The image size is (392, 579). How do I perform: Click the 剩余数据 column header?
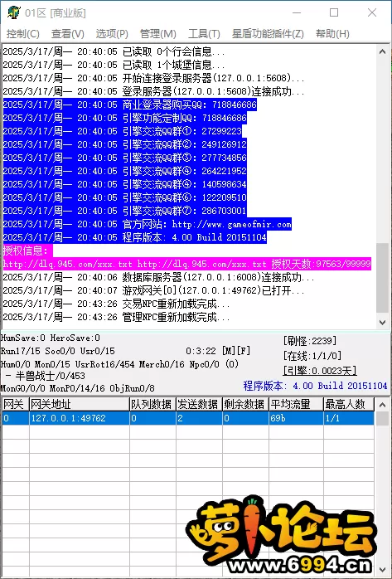coord(245,404)
